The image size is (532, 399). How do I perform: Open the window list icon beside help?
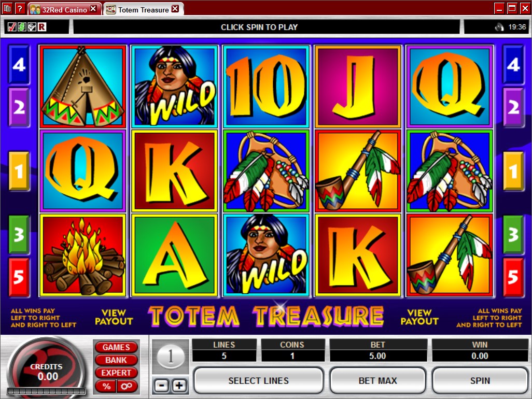pyautogui.click(x=7, y=8)
